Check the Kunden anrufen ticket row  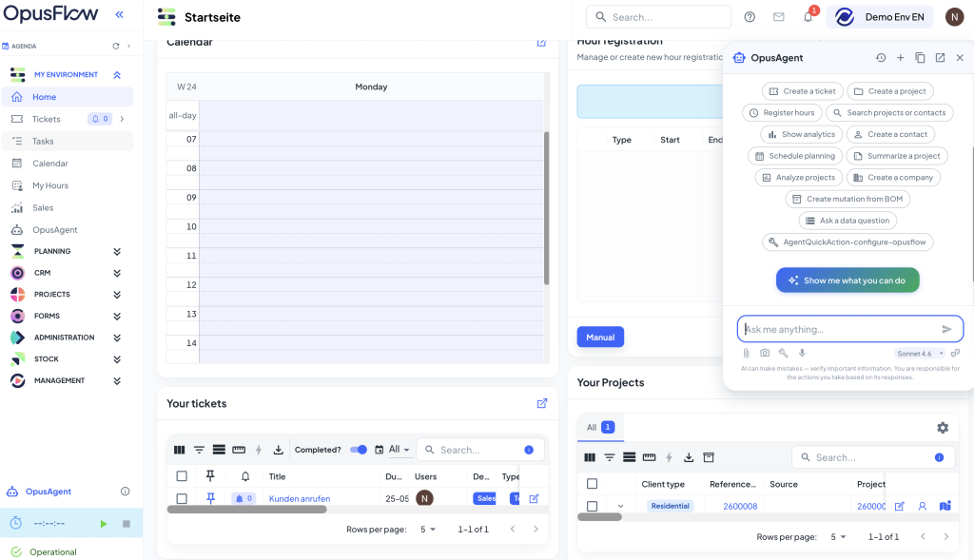(182, 498)
